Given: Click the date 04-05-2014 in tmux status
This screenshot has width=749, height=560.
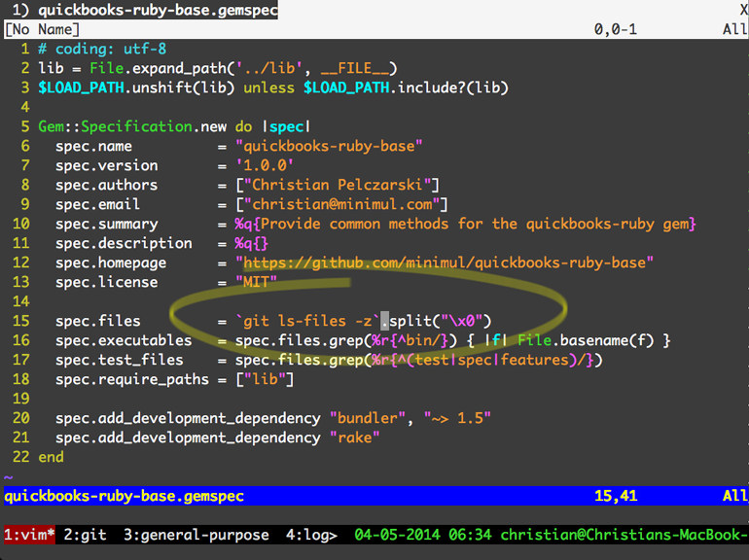Looking at the screenshot, I should click(397, 534).
